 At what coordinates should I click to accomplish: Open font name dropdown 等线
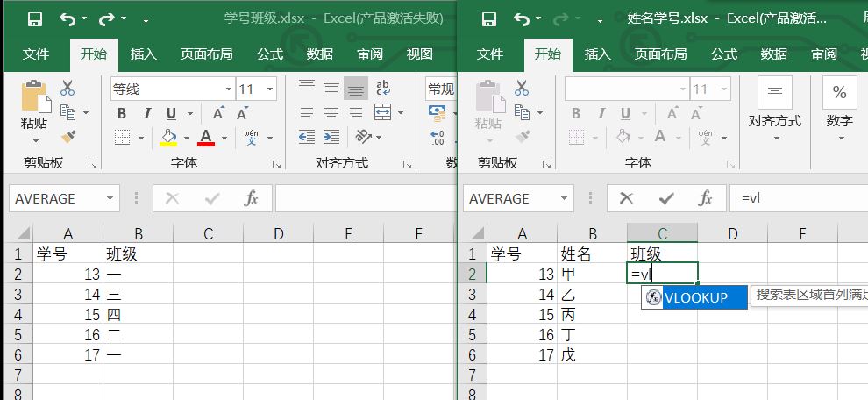click(229, 89)
